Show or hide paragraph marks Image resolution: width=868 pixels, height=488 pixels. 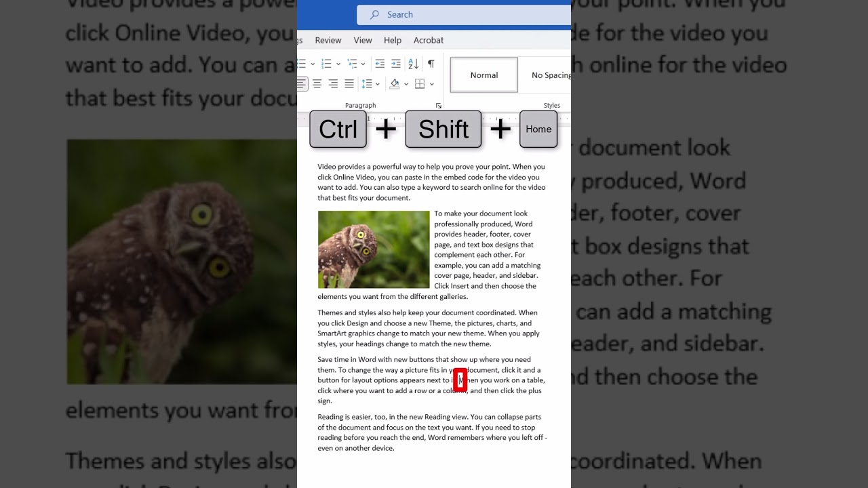coord(431,64)
